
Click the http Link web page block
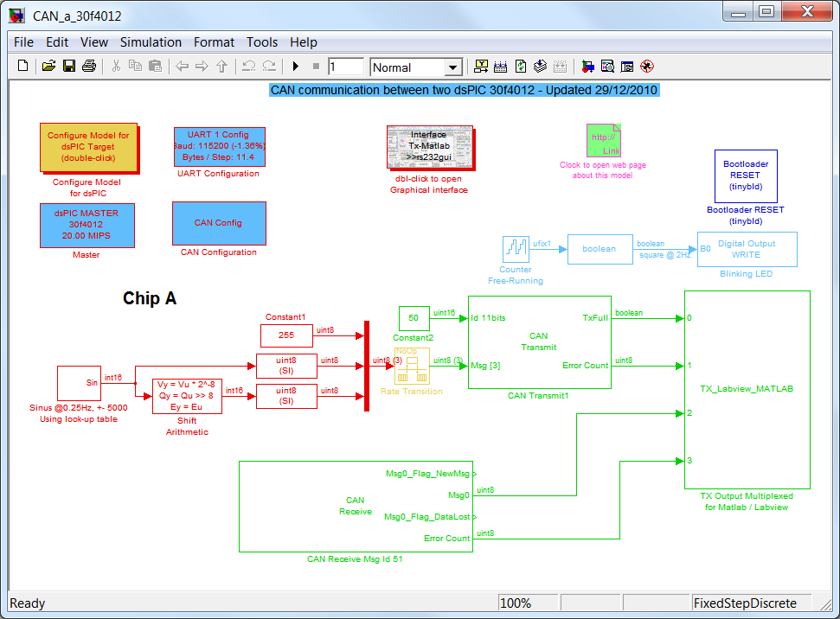pyautogui.click(x=604, y=140)
